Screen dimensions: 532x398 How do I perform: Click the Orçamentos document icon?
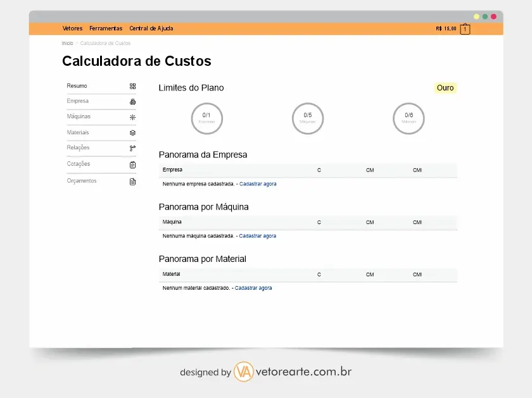(x=132, y=182)
